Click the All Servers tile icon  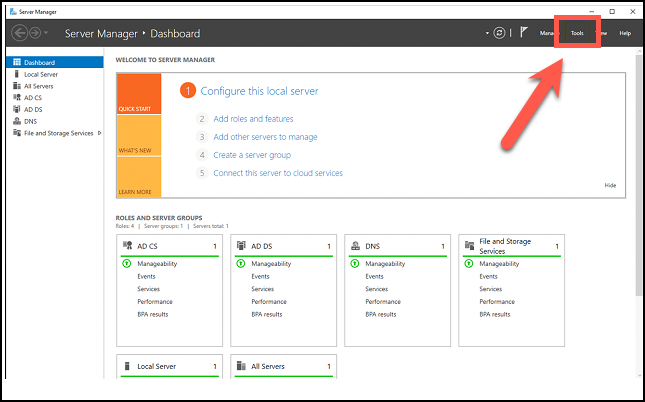pos(241,366)
